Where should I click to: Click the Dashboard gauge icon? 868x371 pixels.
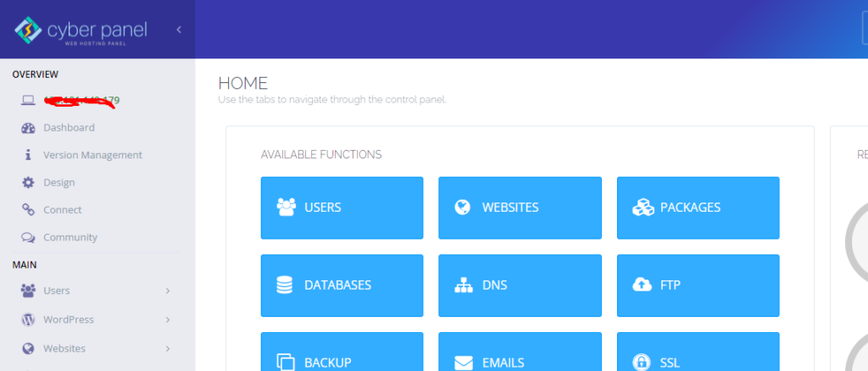click(28, 128)
